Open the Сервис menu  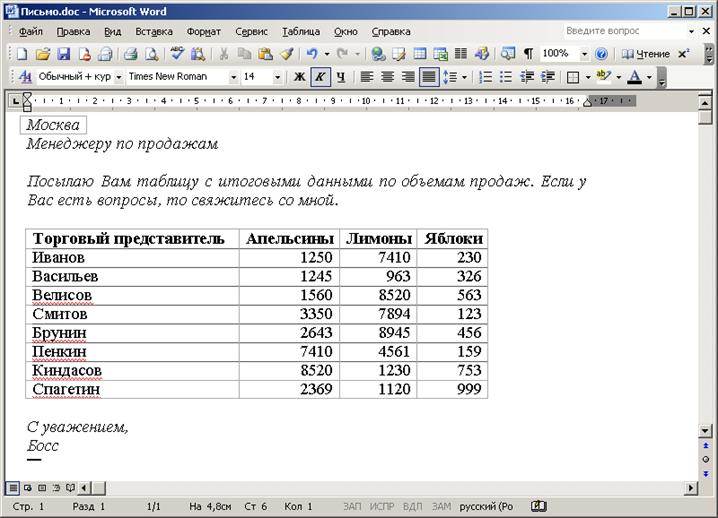click(251, 32)
